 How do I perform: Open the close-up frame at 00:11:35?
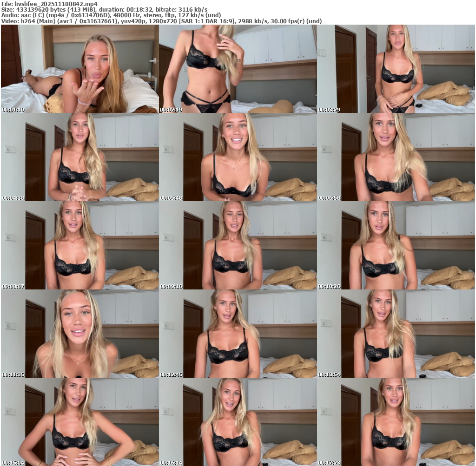[79, 334]
